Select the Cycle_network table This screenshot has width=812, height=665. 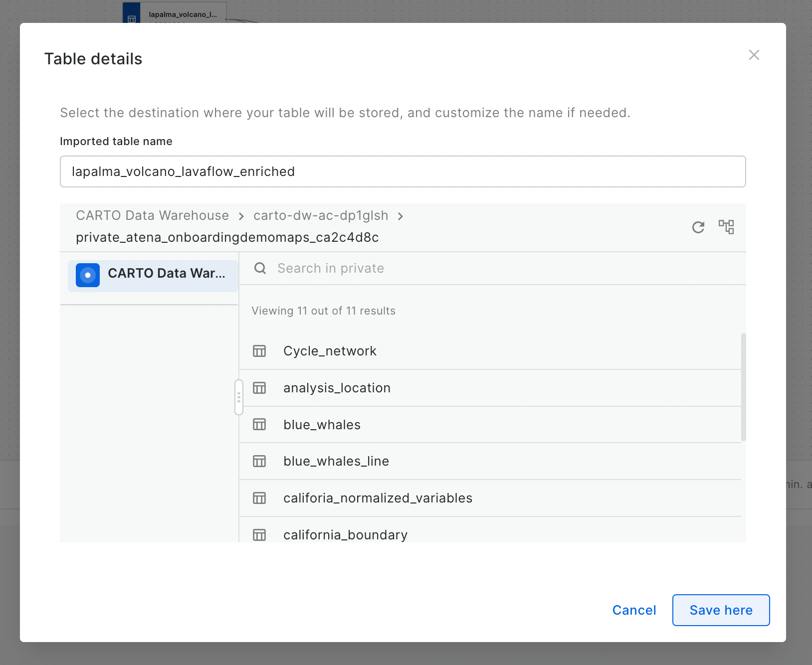coord(490,351)
